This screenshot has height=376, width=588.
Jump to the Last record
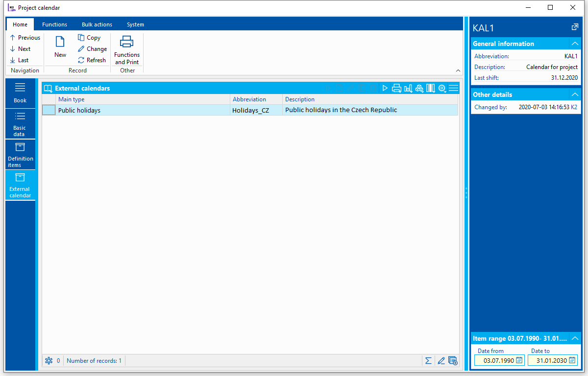coord(19,60)
